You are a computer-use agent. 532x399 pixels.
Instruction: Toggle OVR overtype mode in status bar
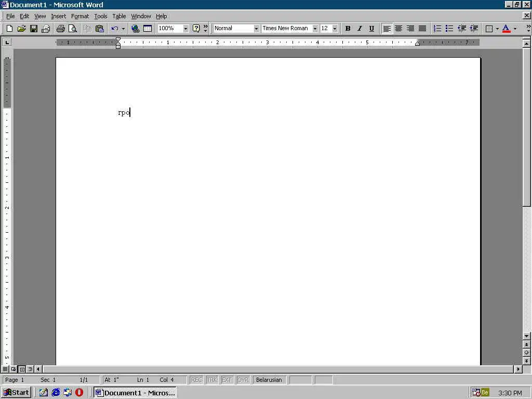pyautogui.click(x=243, y=380)
